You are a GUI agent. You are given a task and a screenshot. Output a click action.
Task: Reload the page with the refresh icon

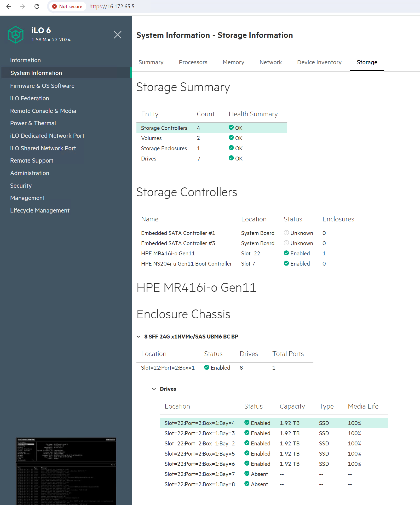tap(37, 7)
